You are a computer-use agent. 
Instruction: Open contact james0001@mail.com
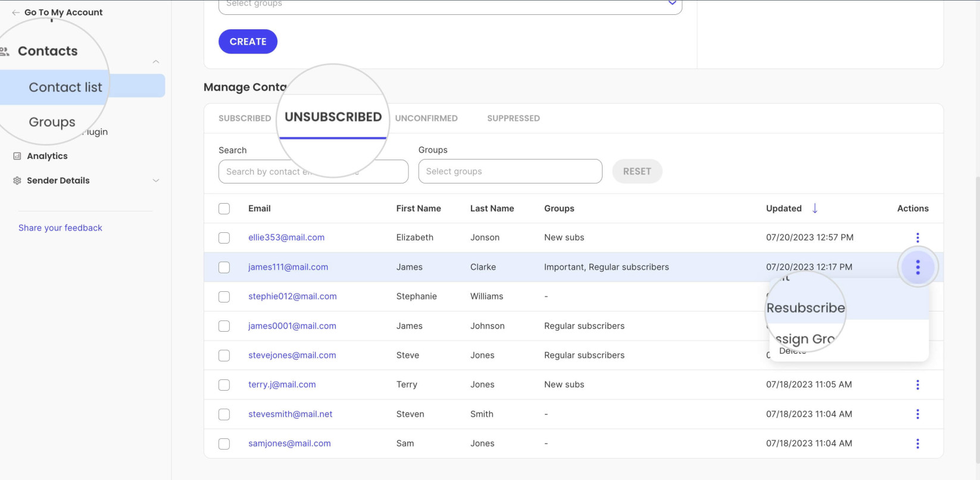click(x=292, y=326)
